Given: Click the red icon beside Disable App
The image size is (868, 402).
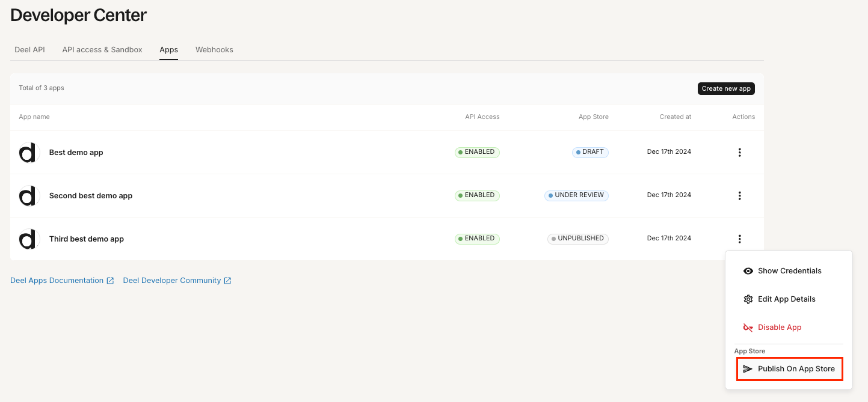Looking at the screenshot, I should coord(748,327).
